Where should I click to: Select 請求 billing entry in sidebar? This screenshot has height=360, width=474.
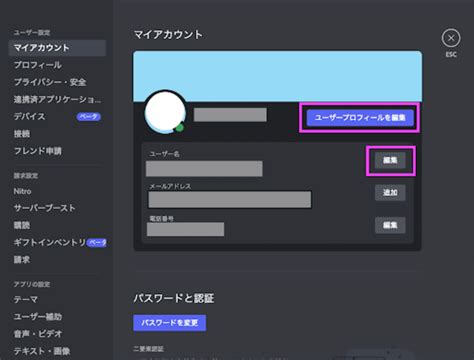click(x=57, y=260)
